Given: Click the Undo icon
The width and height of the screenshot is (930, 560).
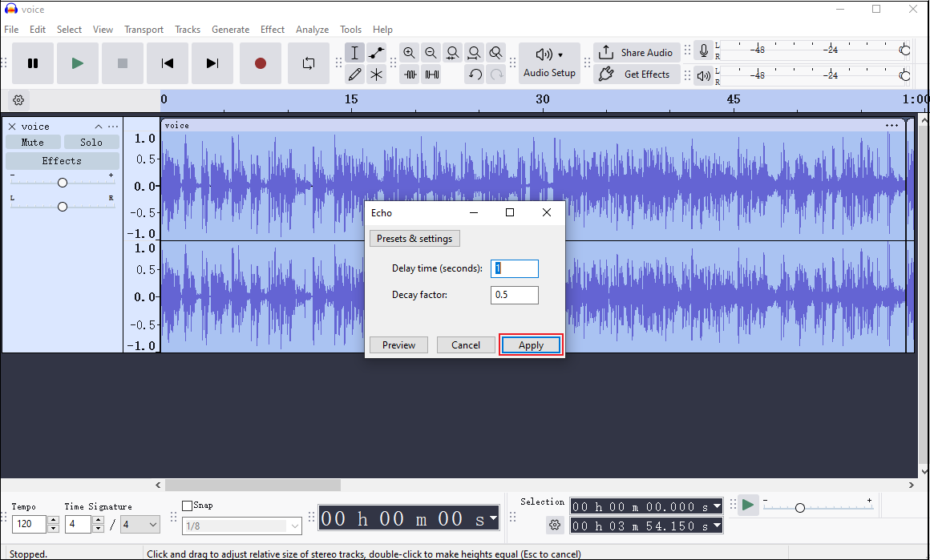Looking at the screenshot, I should [x=475, y=74].
